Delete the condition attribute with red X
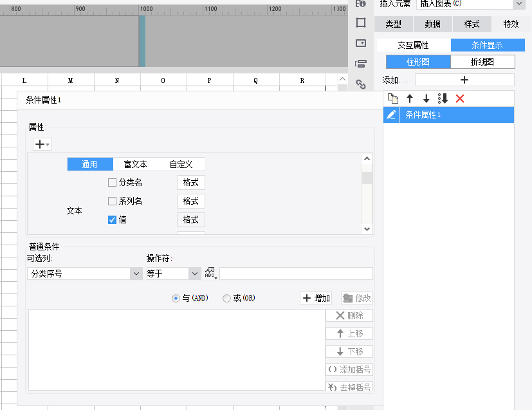The height and width of the screenshot is (410, 532). [x=460, y=98]
